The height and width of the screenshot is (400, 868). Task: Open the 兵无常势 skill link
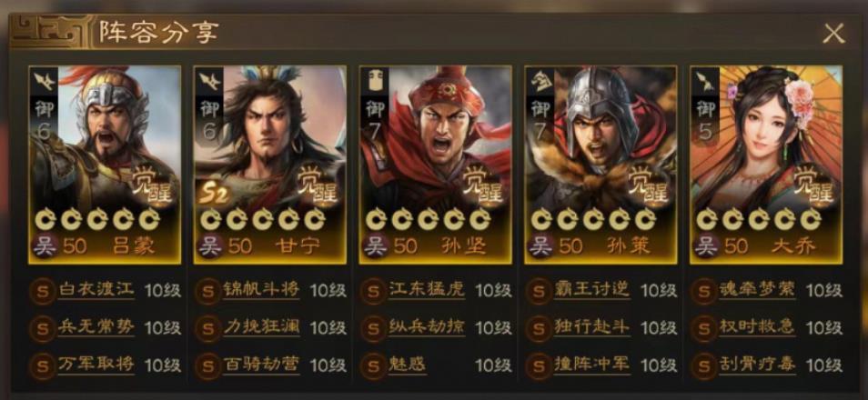point(96,327)
